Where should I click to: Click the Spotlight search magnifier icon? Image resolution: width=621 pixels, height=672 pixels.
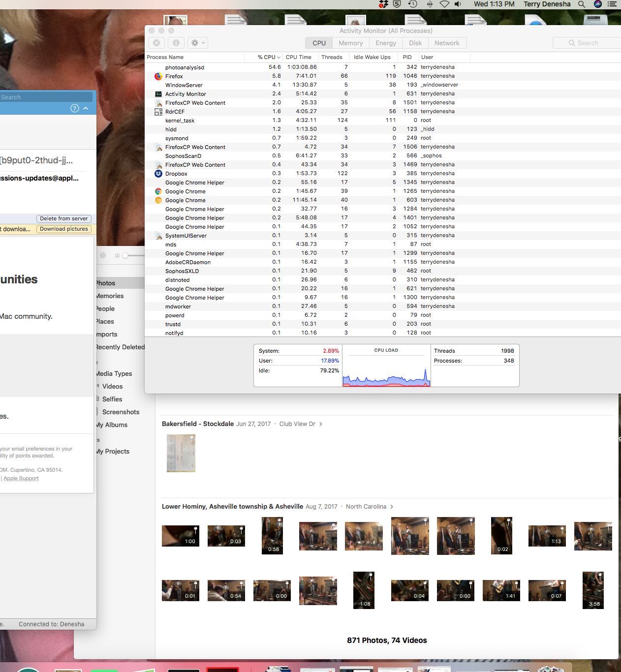[x=582, y=4]
